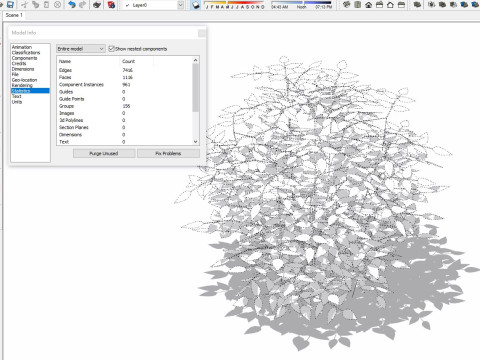Select the Top view icon

358,5
